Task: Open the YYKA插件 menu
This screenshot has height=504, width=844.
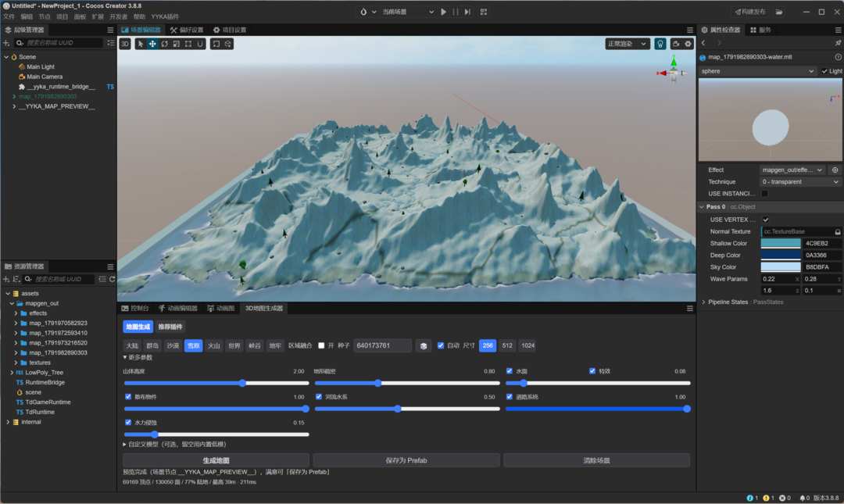Action: (165, 16)
